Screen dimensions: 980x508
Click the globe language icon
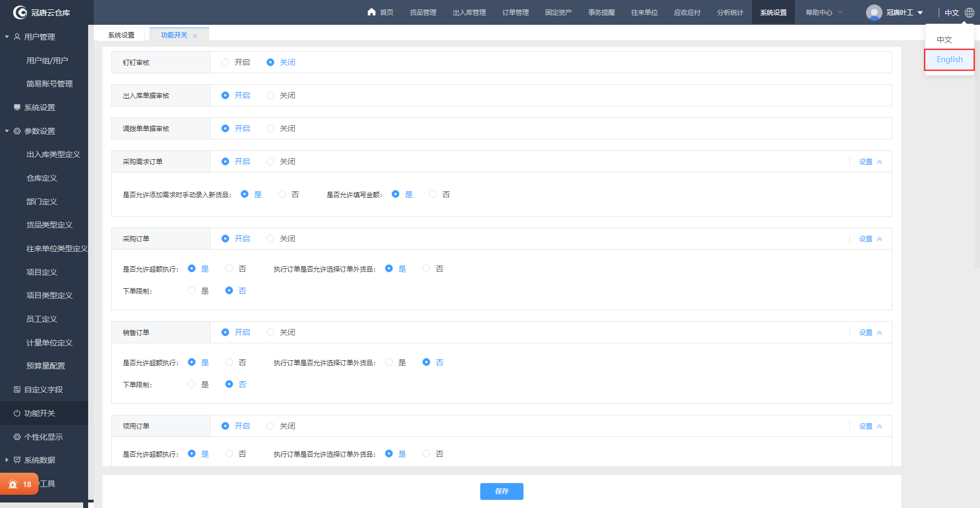970,12
